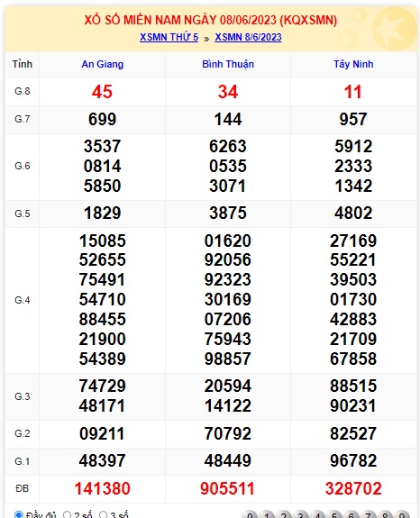Click the digit 3 filter ball
The image size is (420, 518).
(301, 514)
